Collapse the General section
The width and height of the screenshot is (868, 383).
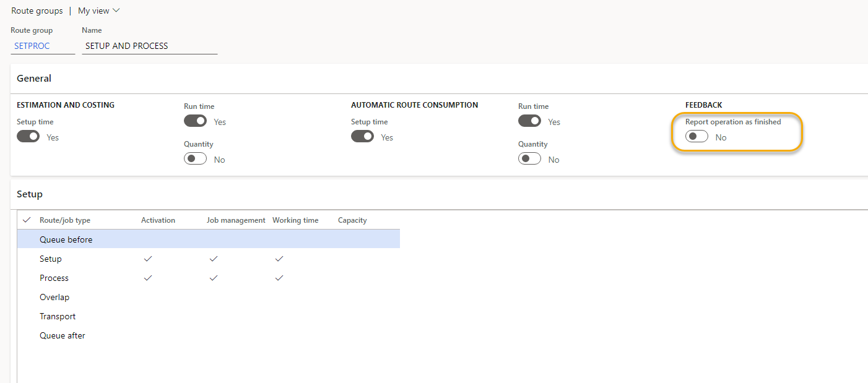[34, 79]
